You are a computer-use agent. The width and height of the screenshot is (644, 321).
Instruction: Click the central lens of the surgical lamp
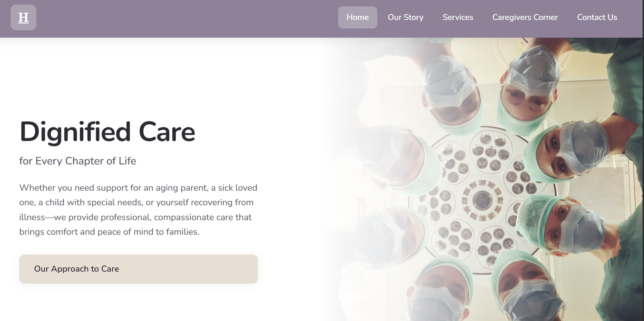[x=482, y=199]
